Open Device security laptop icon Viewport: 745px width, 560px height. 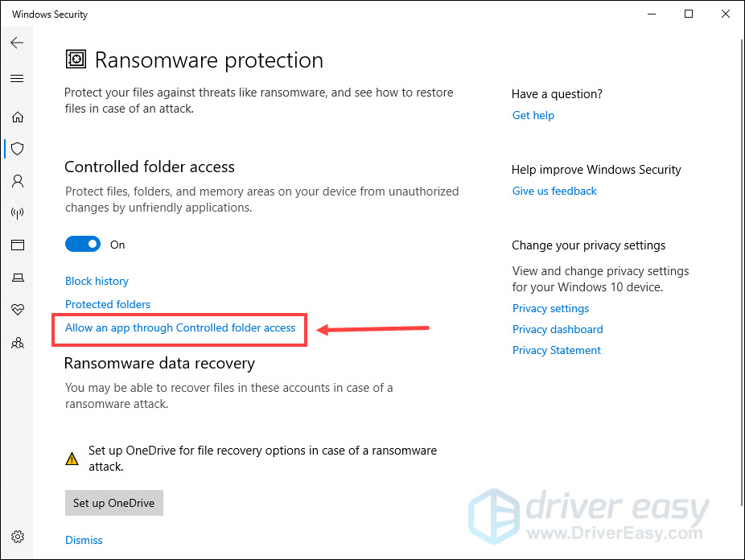coord(18,278)
